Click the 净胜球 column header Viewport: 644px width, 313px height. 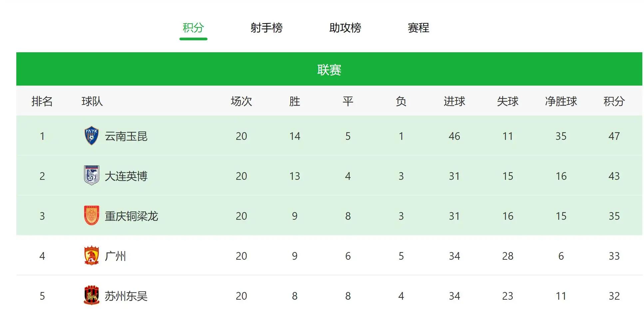tap(561, 101)
